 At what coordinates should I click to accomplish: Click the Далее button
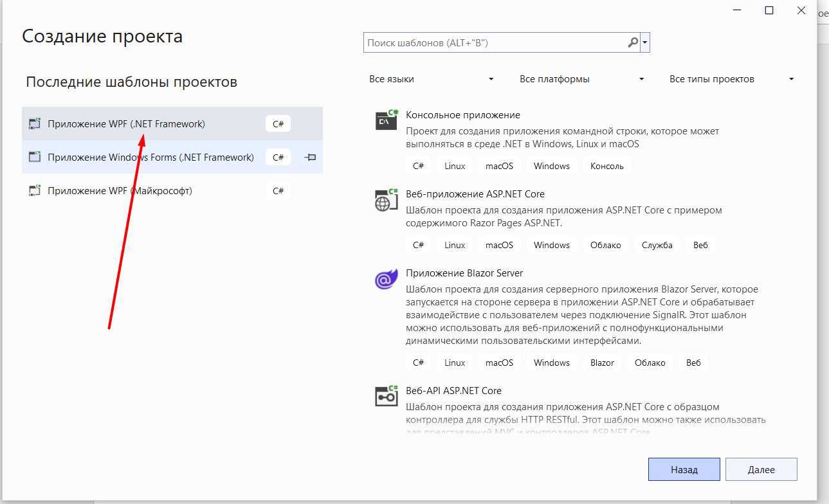pyautogui.click(x=761, y=469)
